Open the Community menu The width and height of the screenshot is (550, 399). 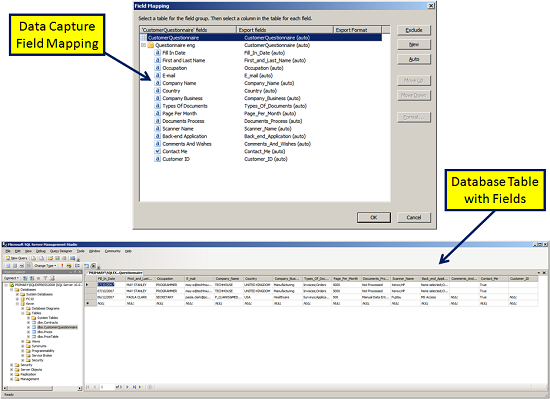point(113,251)
